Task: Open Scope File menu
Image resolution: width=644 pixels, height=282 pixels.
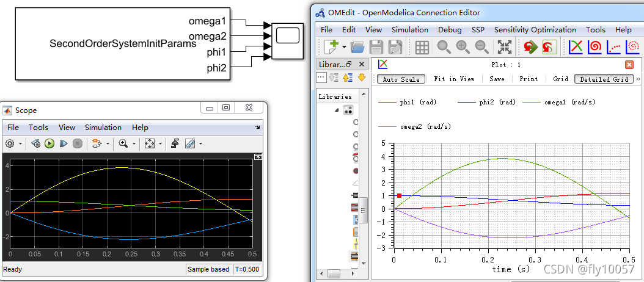Action: pos(13,128)
